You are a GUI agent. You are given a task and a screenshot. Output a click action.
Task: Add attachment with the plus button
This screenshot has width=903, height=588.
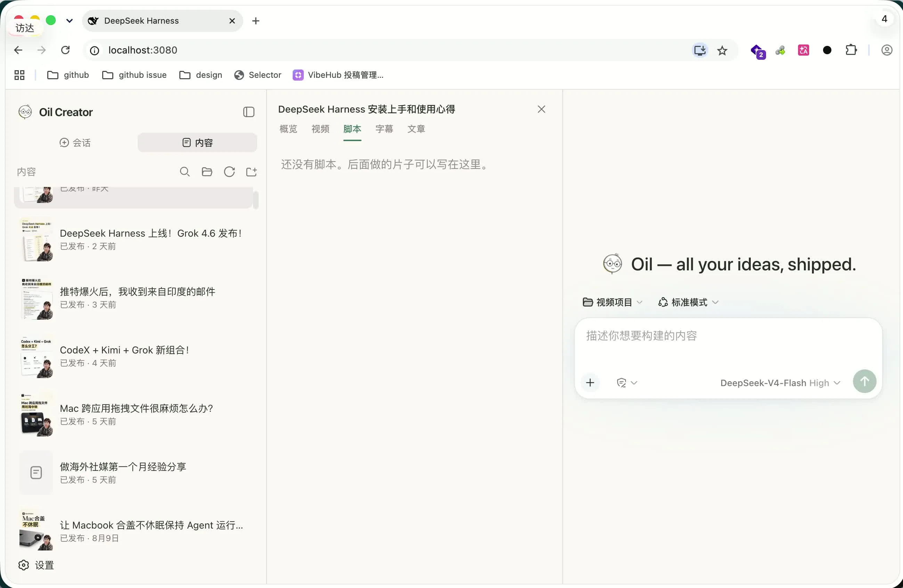590,382
